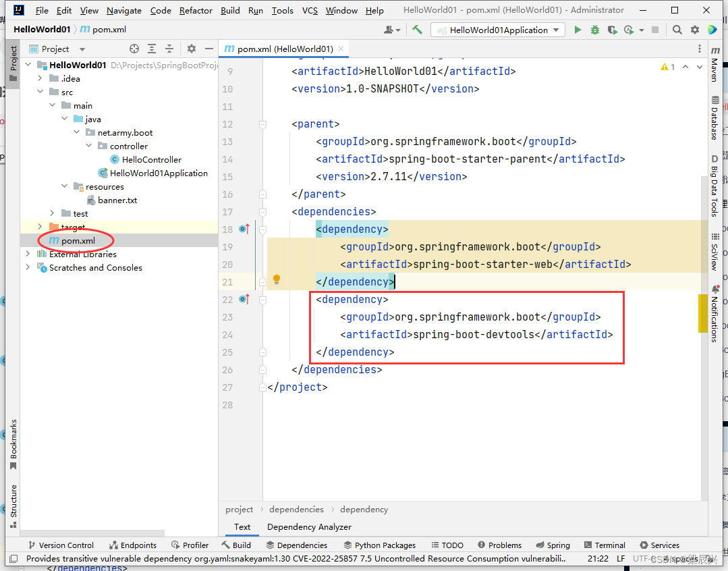The height and width of the screenshot is (571, 728).
Task: Click line 22 gutter dependency marker
Action: click(x=244, y=299)
